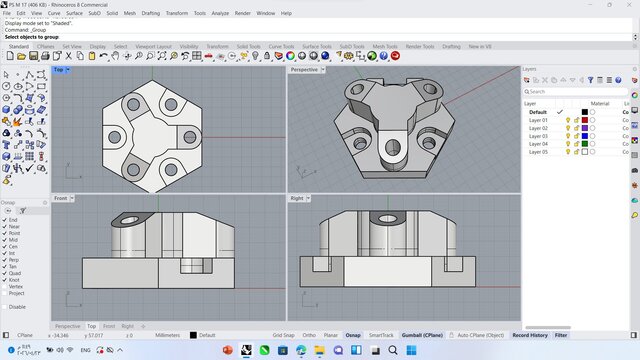Show hidden taskbar tray icons chevron
640x360 pixels.
[120, 350]
